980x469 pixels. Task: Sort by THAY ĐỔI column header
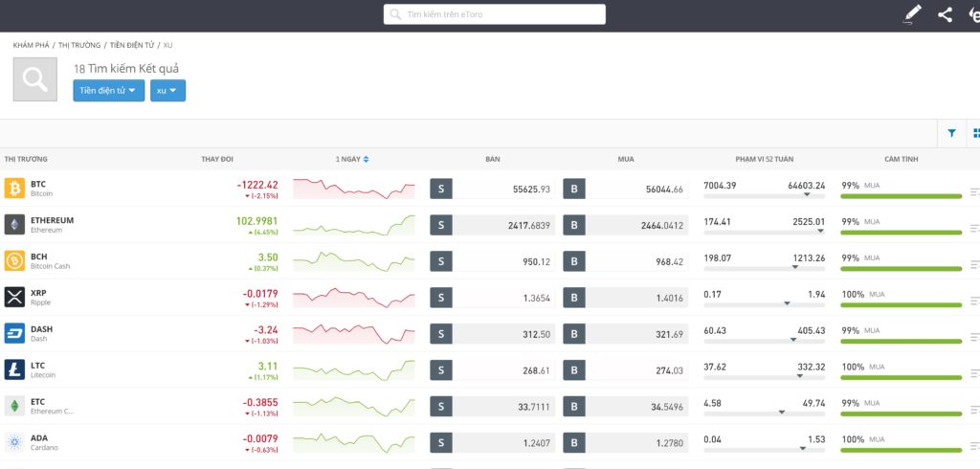click(x=217, y=160)
